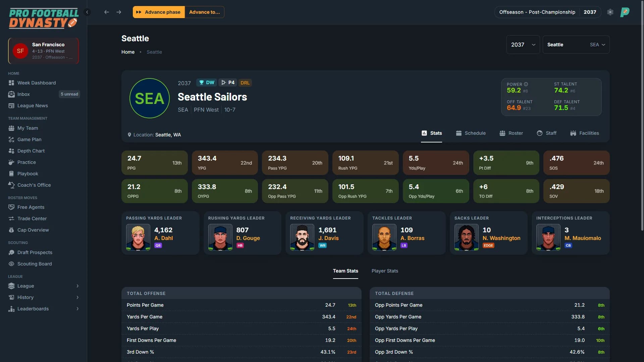Click the +6 TO Diff stat card
Screen dimensions: 644x362
[x=506, y=191]
